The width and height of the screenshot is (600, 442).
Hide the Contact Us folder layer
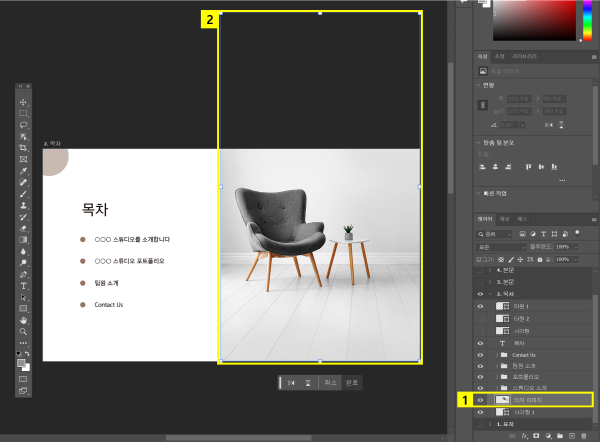480,355
